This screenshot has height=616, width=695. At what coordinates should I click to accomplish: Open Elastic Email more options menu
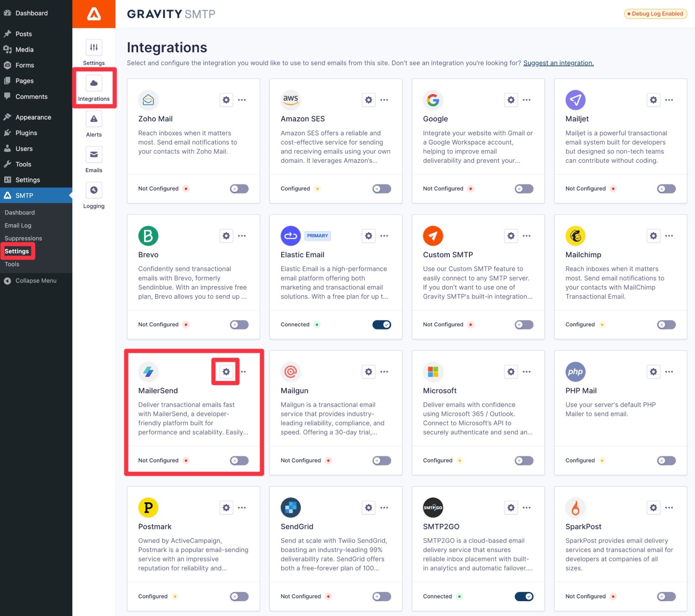tap(384, 235)
